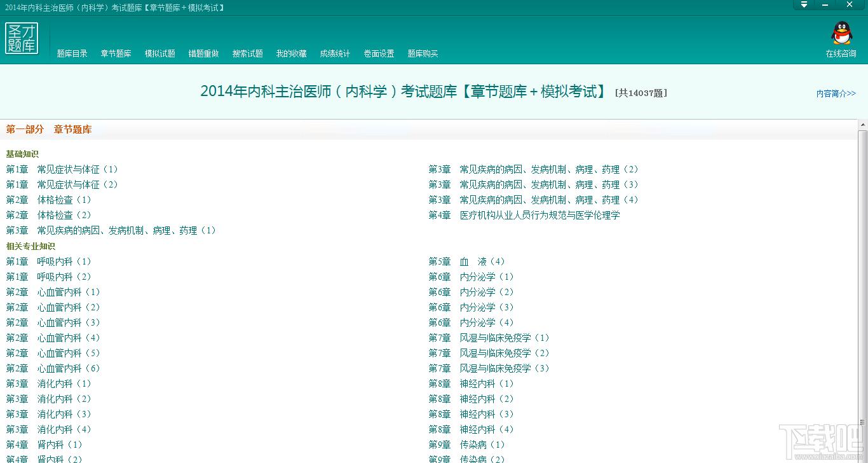The height and width of the screenshot is (463, 868).
Task: Open 第6章 内分泌学（3）
Action: click(x=471, y=307)
